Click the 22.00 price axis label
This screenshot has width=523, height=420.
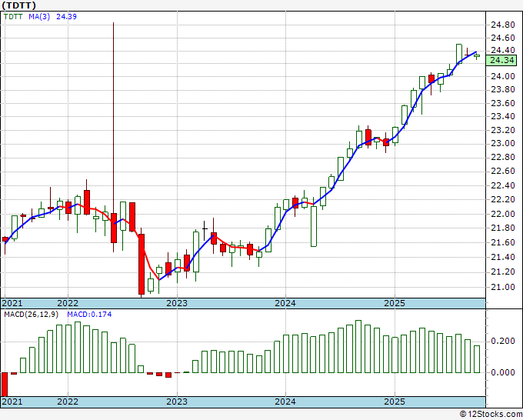[x=503, y=214]
